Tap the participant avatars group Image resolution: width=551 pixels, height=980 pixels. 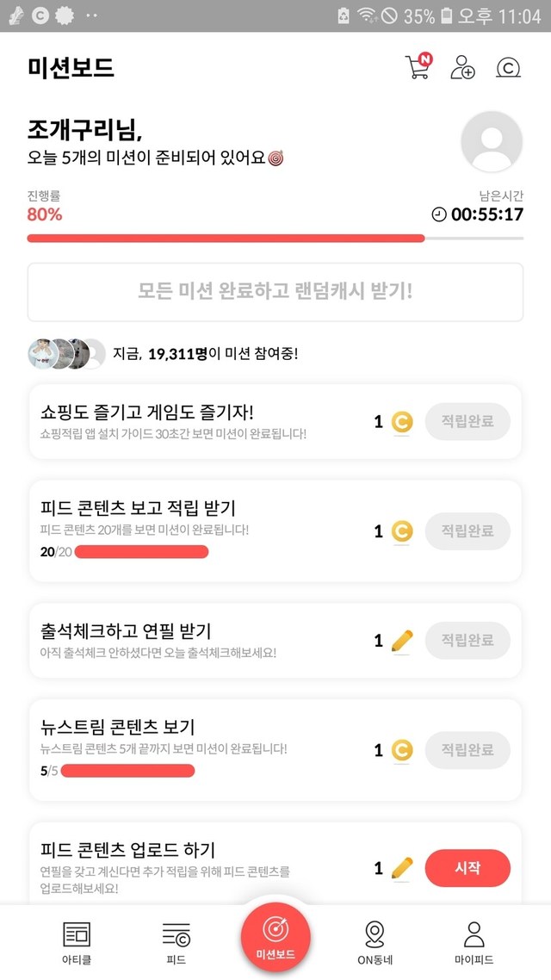pos(66,353)
